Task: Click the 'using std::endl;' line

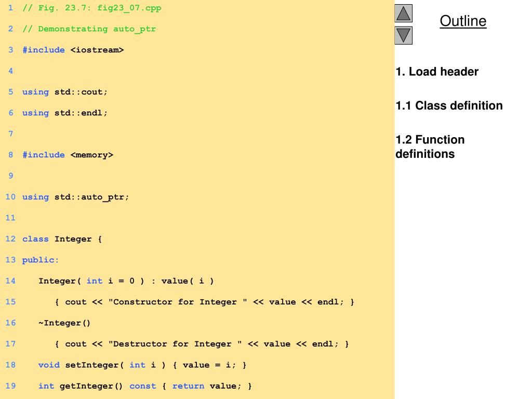Action: [x=65, y=113]
